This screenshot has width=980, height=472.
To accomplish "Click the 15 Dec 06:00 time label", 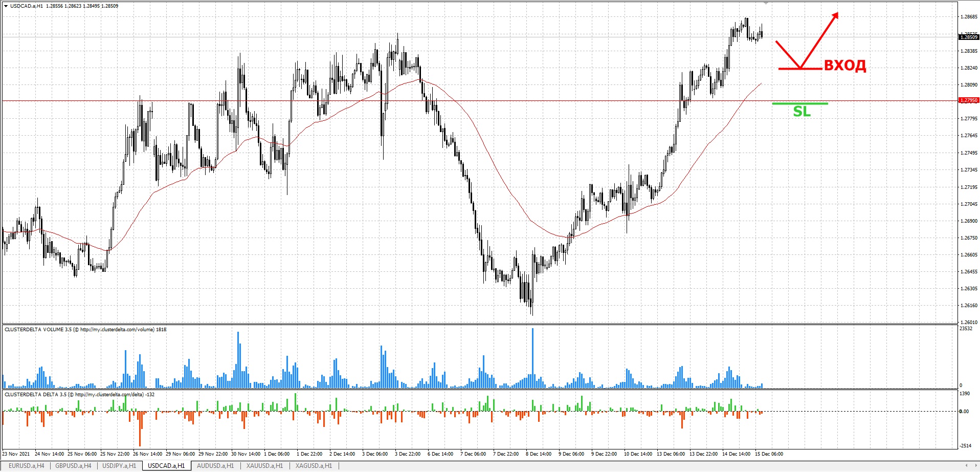I will tap(769, 454).
